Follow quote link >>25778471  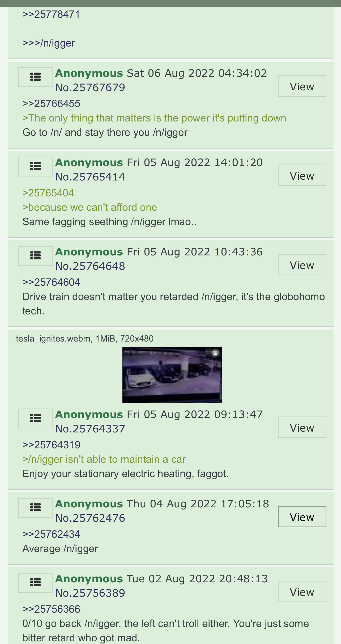pyautogui.click(x=51, y=14)
